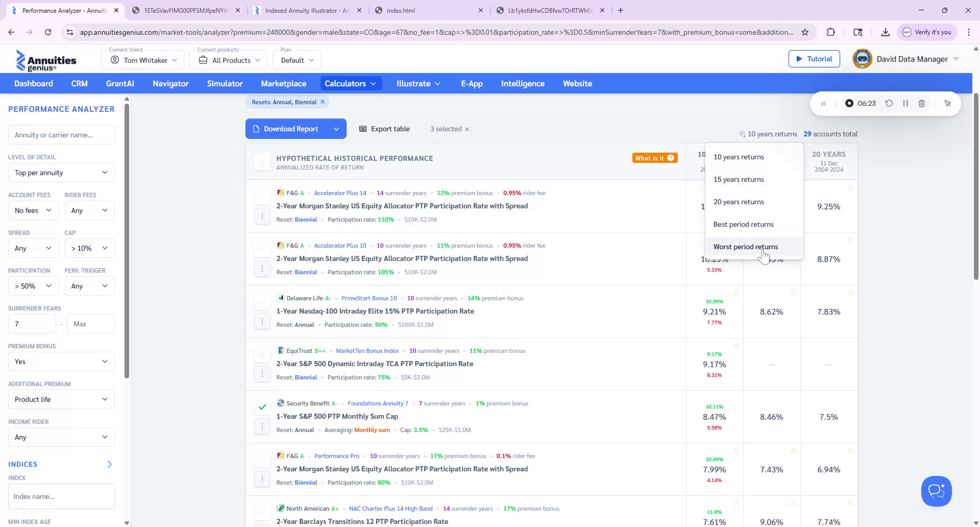Collapse the recording toolbar
This screenshot has width=980, height=527.
pos(824,103)
